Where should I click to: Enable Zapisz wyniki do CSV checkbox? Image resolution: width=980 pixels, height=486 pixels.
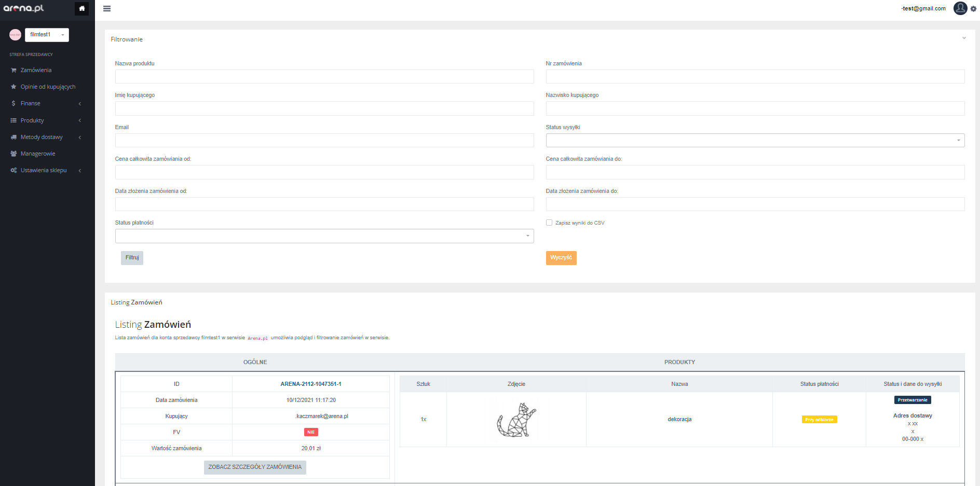(x=549, y=223)
